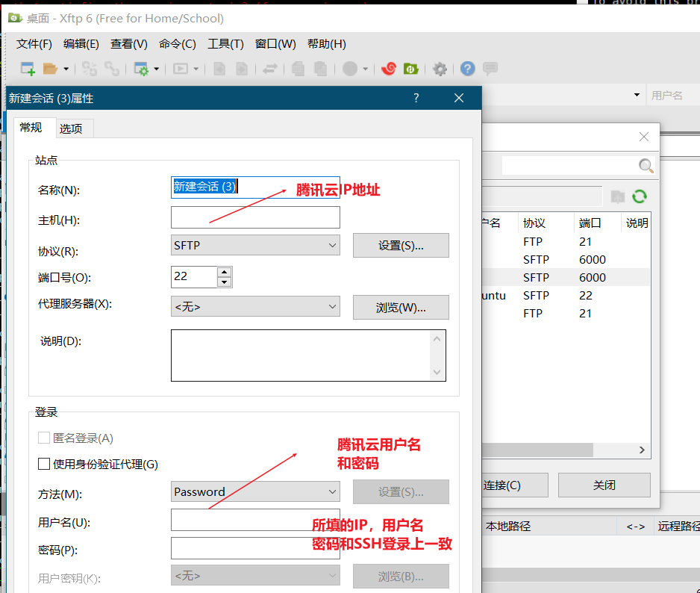Launch Xshell via the red swirl icon
The image size is (700, 593).
(x=389, y=69)
